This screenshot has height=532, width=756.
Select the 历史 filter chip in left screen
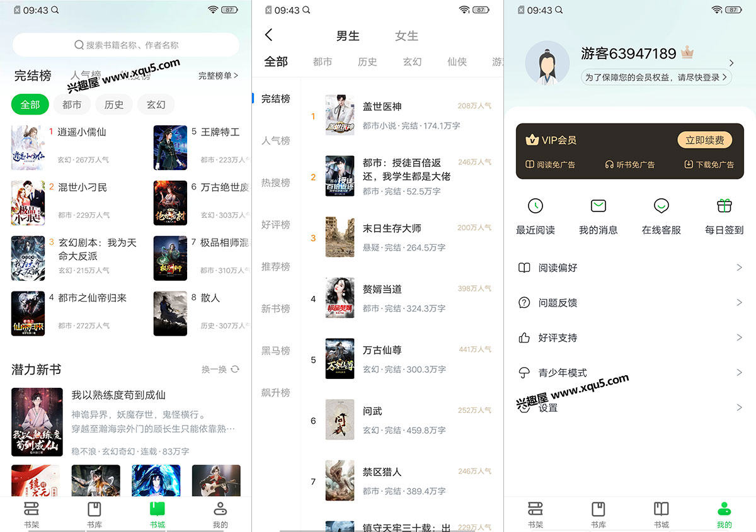coord(114,105)
